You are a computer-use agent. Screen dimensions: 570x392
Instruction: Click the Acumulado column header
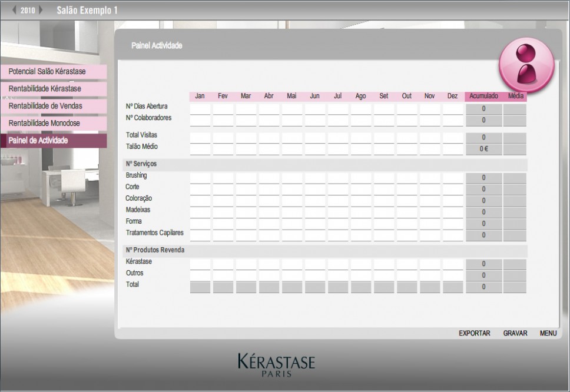click(x=483, y=96)
